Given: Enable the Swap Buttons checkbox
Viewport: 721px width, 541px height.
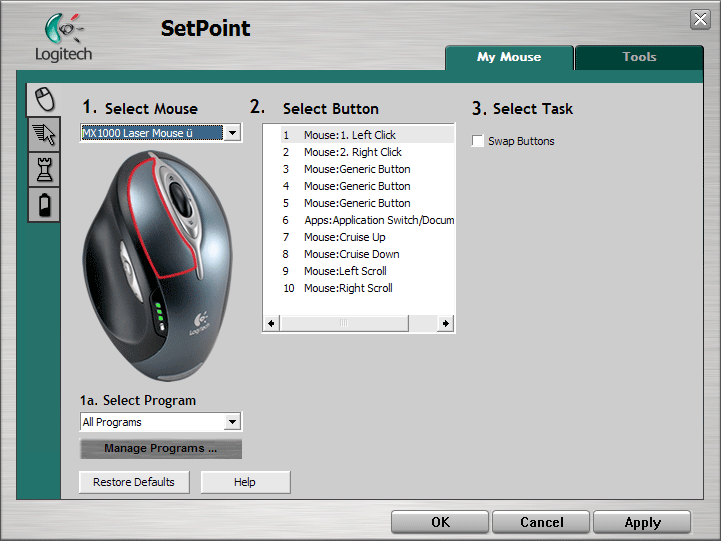Looking at the screenshot, I should pyautogui.click(x=478, y=141).
